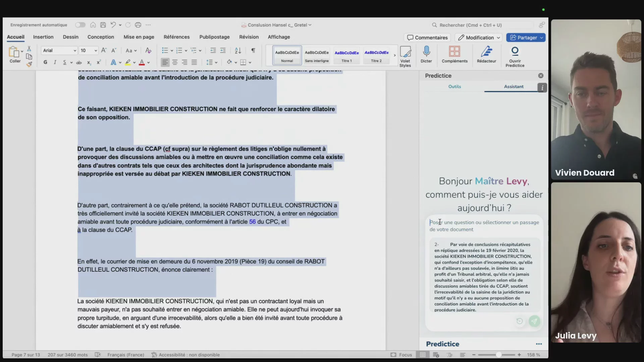Click the Rechercher search field

coord(482,25)
